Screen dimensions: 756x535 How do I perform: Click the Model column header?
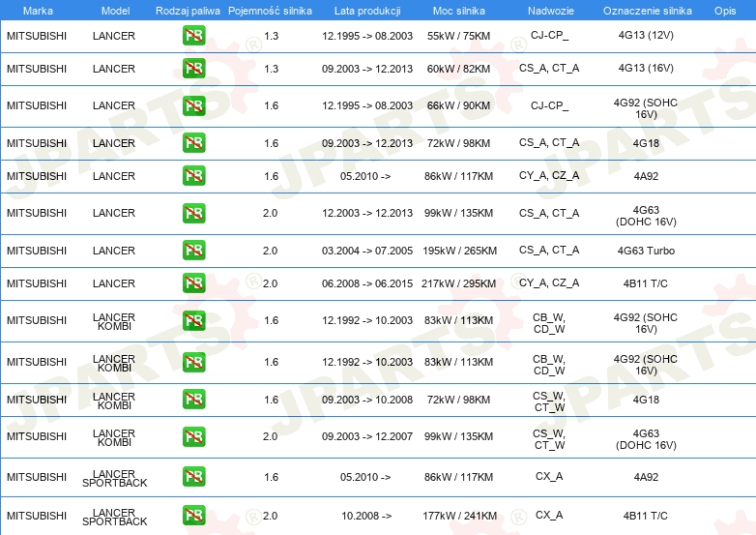pos(115,11)
